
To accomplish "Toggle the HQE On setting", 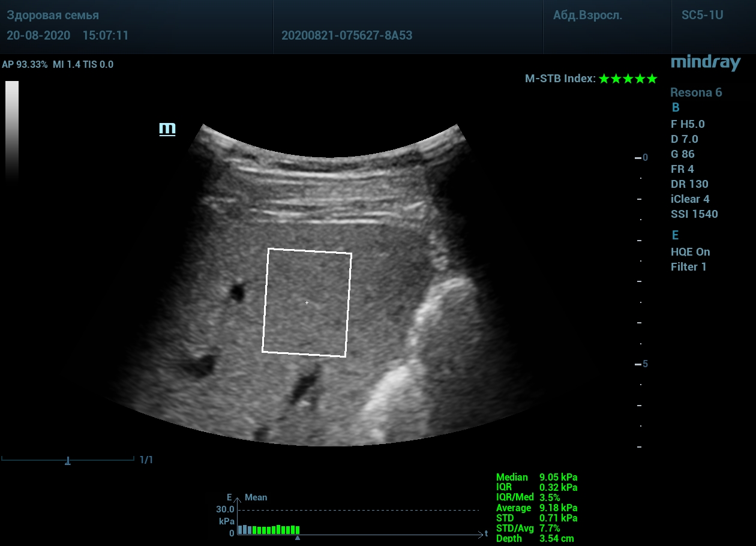I will pyautogui.click(x=690, y=252).
